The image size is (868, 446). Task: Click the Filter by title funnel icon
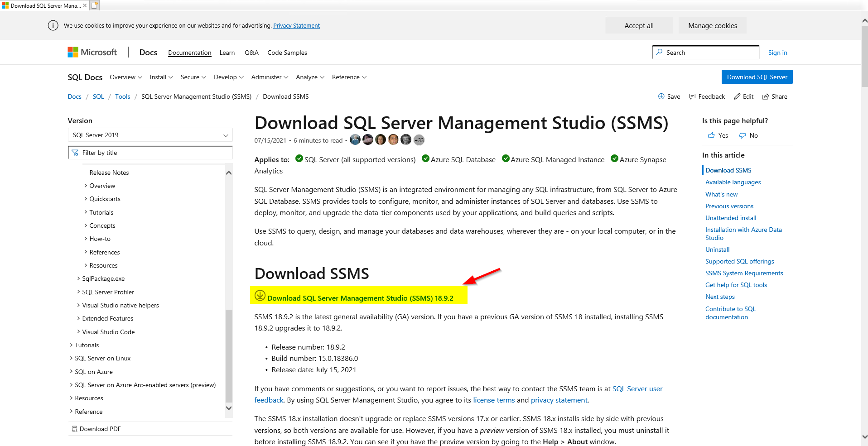tap(75, 153)
